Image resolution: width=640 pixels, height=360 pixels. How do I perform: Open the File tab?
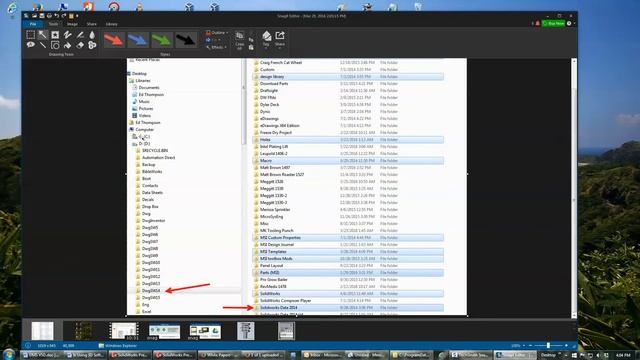coord(33,24)
